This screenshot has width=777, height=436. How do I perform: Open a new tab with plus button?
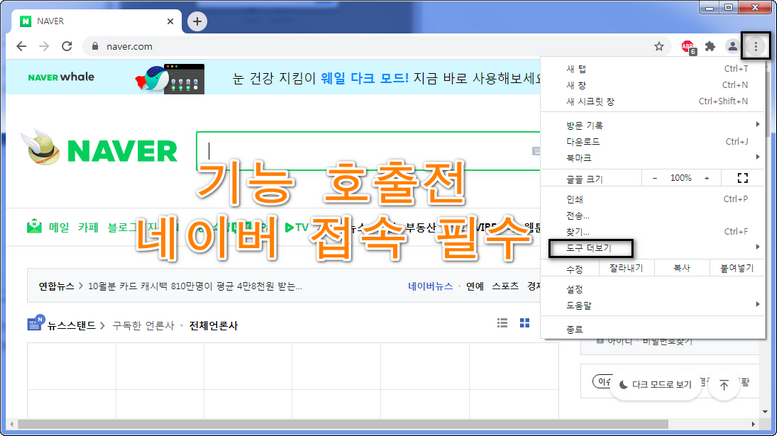[x=197, y=21]
